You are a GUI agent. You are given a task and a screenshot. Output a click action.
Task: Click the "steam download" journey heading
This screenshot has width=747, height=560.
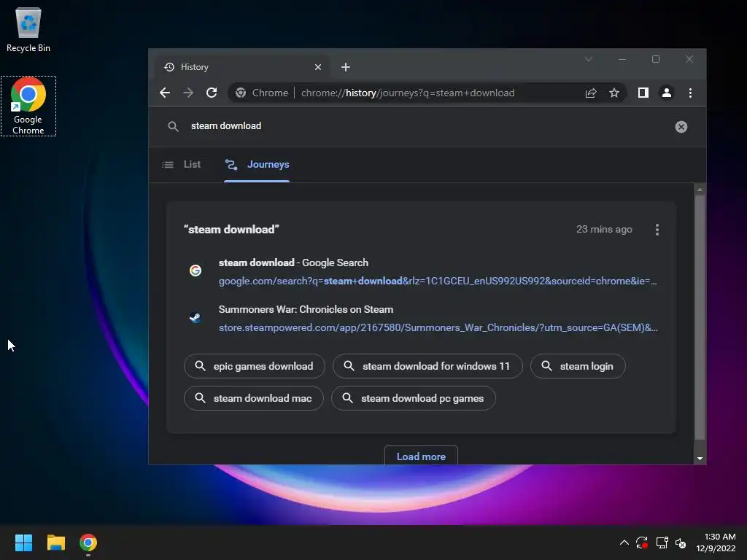pos(231,230)
